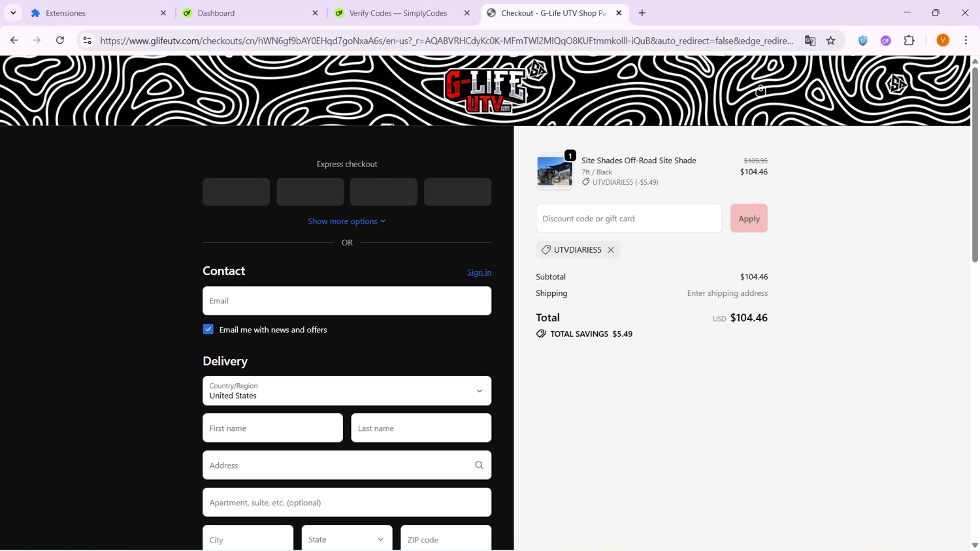Switch to Verify Codes — SimplyCodes tab
The image size is (980, 551).
(401, 13)
